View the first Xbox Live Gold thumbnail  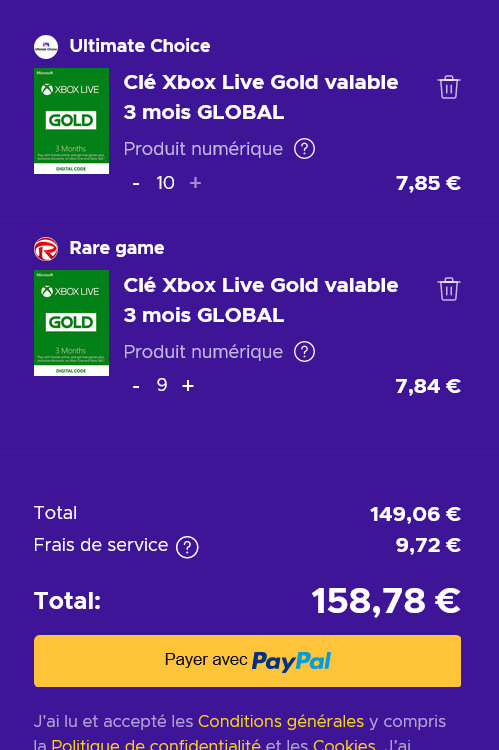71,121
